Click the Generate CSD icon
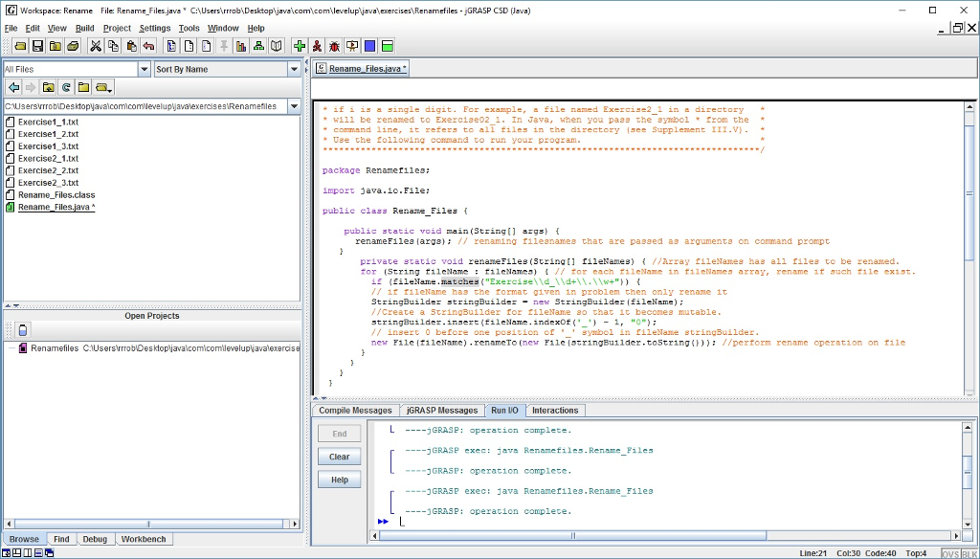The width and height of the screenshot is (980, 559). (170, 46)
